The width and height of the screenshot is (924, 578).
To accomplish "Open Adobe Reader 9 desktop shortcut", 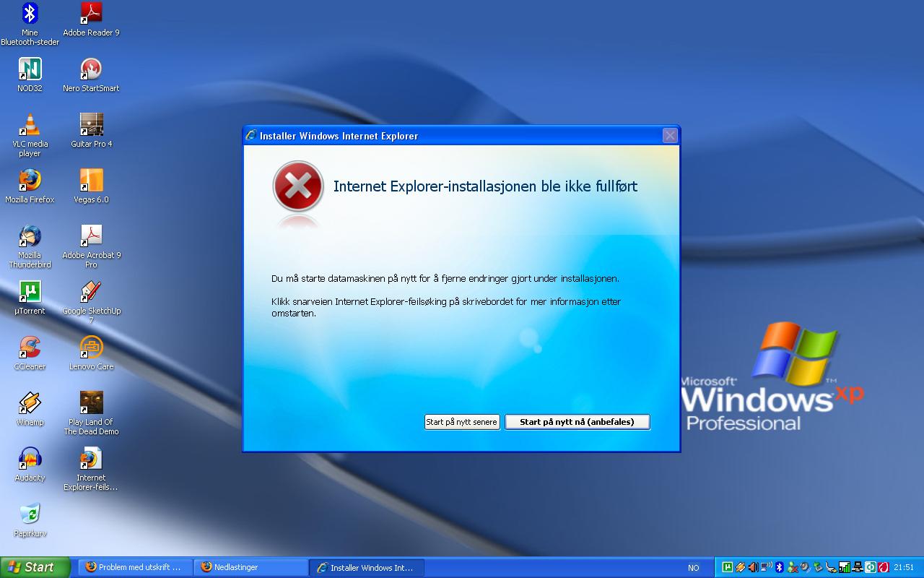I will point(91,20).
